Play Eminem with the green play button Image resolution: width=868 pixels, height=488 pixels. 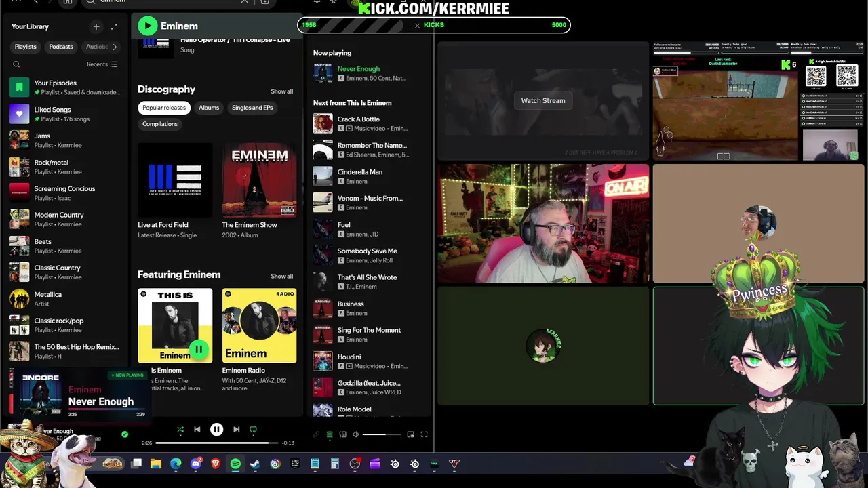point(147,26)
